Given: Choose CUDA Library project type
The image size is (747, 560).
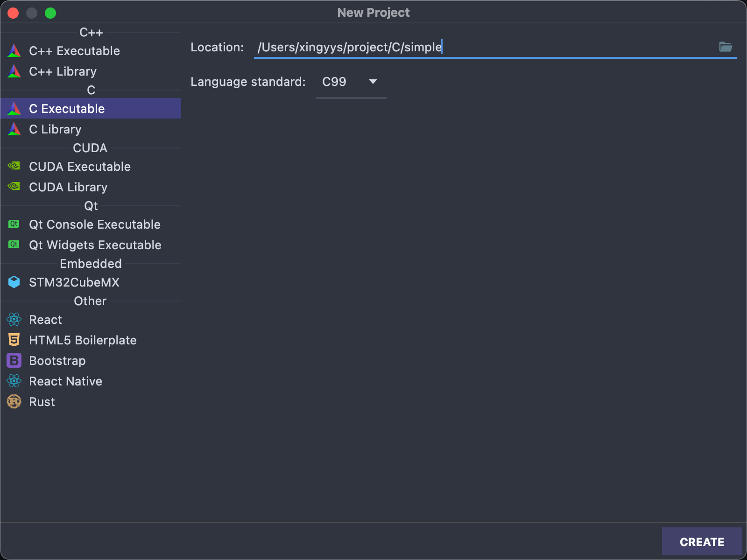Looking at the screenshot, I should [91, 187].
